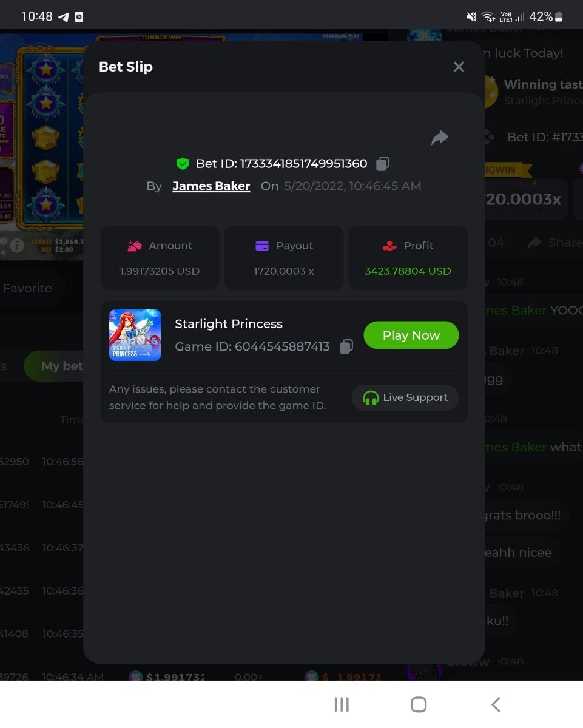Tap the Android home navigation button
Screen dimensions: 583x728
coord(419,704)
